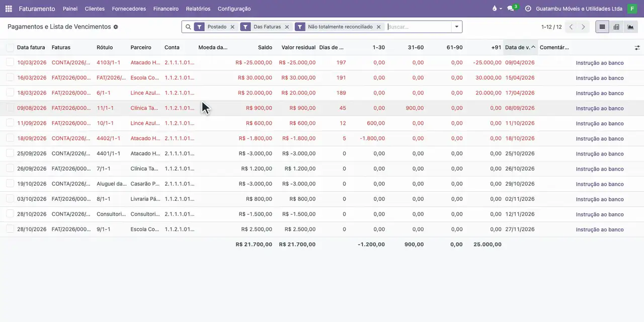Image resolution: width=644 pixels, height=322 pixels.
Task: Check the row dated 25/09/2026
Action: (x=10, y=153)
